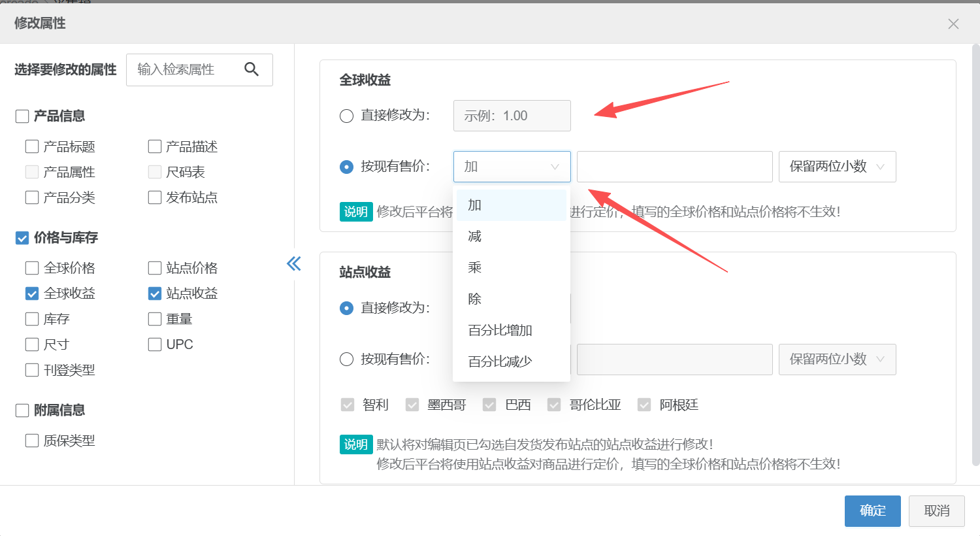Screen dimensions: 980x536
Task: Check the 全球价格 checkbox
Action: click(32, 268)
